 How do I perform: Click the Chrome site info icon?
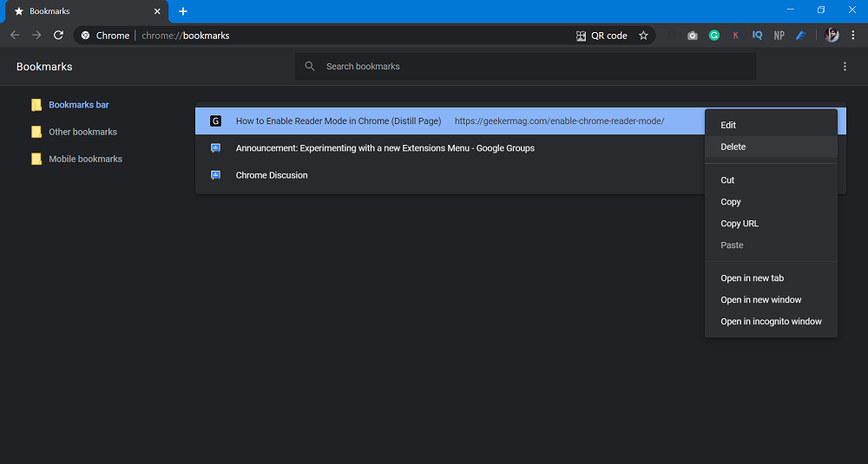point(85,36)
